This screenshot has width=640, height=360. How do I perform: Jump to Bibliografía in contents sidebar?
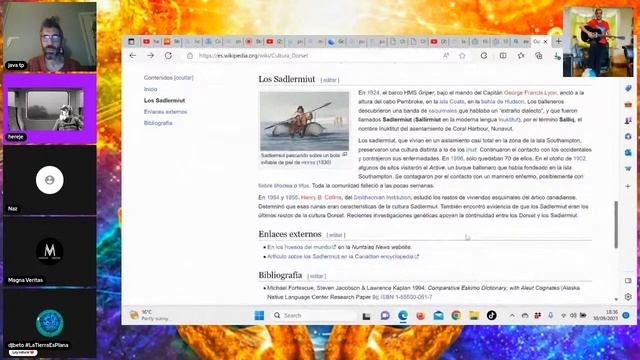tap(158, 123)
